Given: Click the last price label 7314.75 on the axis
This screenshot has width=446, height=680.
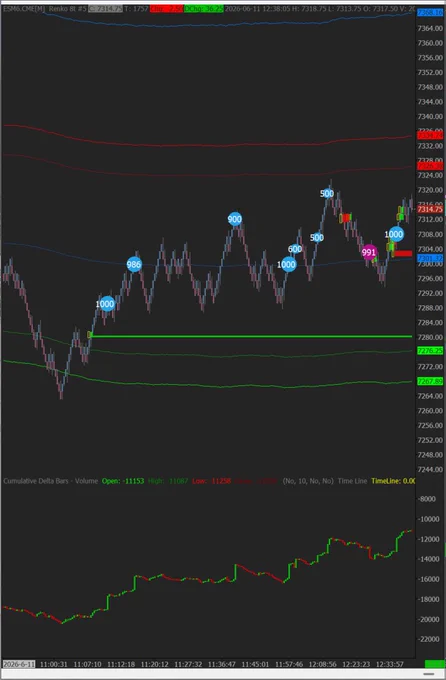Looking at the screenshot, I should 430,209.
